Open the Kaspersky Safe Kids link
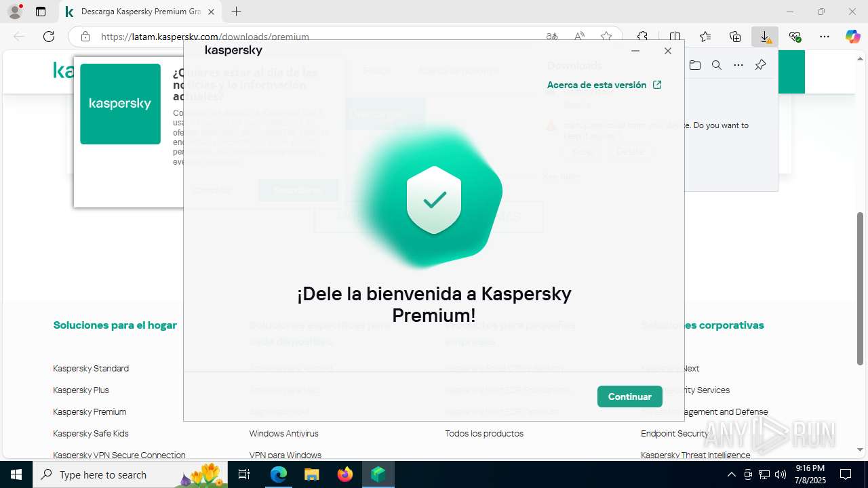 coord(91,434)
